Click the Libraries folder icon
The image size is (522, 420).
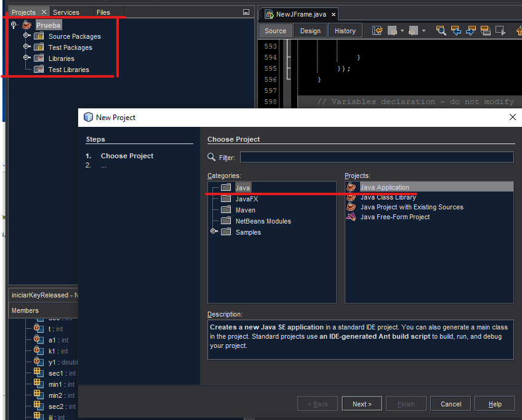tap(39, 58)
